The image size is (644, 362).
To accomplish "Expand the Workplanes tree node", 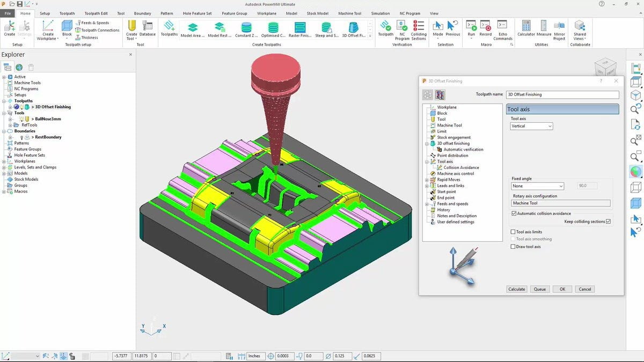I will [4, 161].
